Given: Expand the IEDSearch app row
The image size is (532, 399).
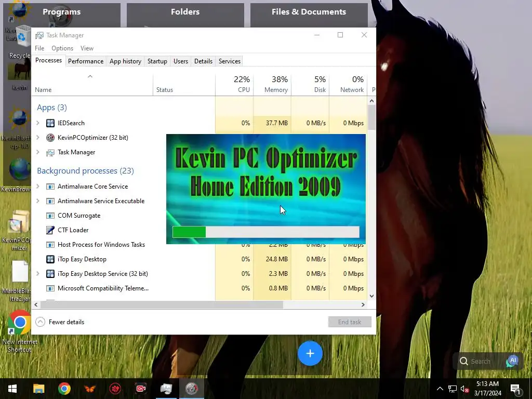Looking at the screenshot, I should (x=38, y=123).
